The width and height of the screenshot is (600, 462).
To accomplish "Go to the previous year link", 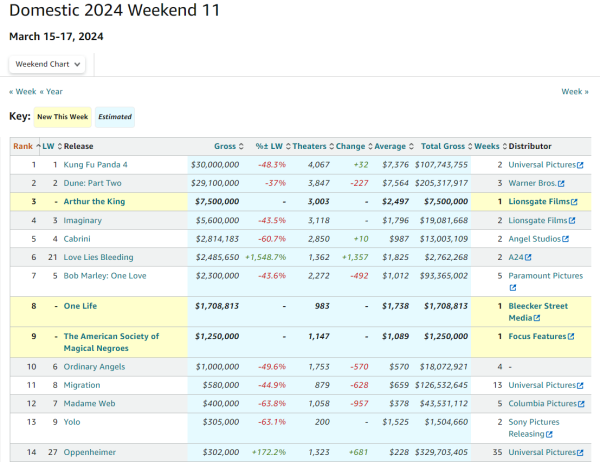I will click(x=51, y=91).
